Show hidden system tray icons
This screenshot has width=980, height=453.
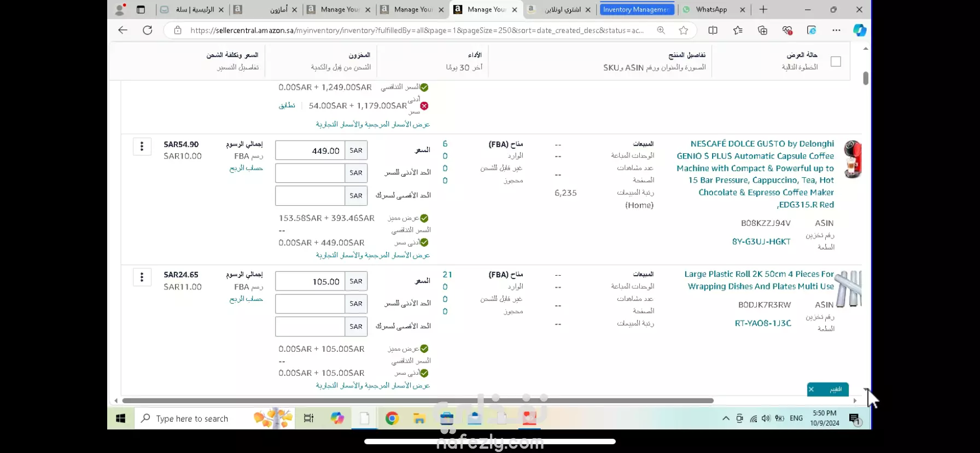click(726, 419)
